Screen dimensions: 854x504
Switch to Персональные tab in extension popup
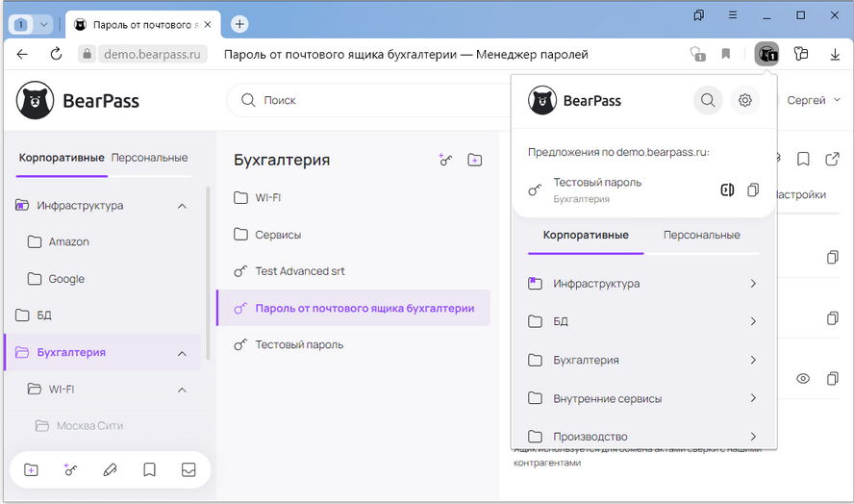tap(701, 235)
